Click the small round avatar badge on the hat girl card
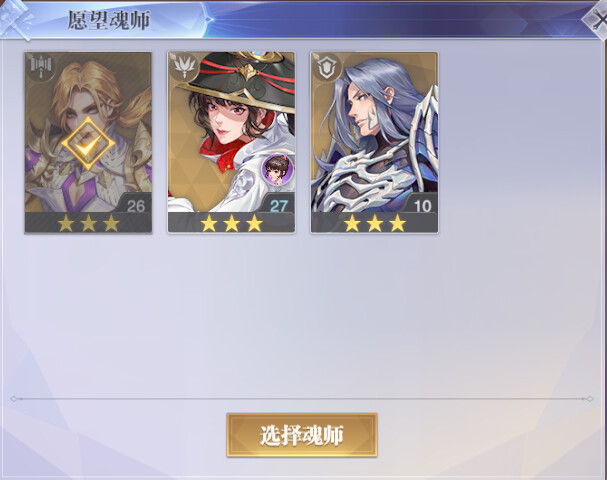Screen dimensions: 607x480 277,168
